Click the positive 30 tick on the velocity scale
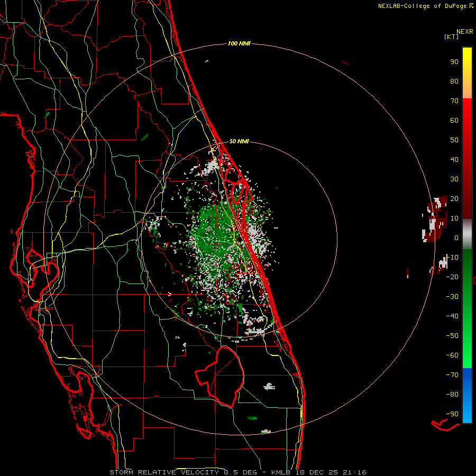Image resolution: width=476 pixels, height=476 pixels. [454, 179]
